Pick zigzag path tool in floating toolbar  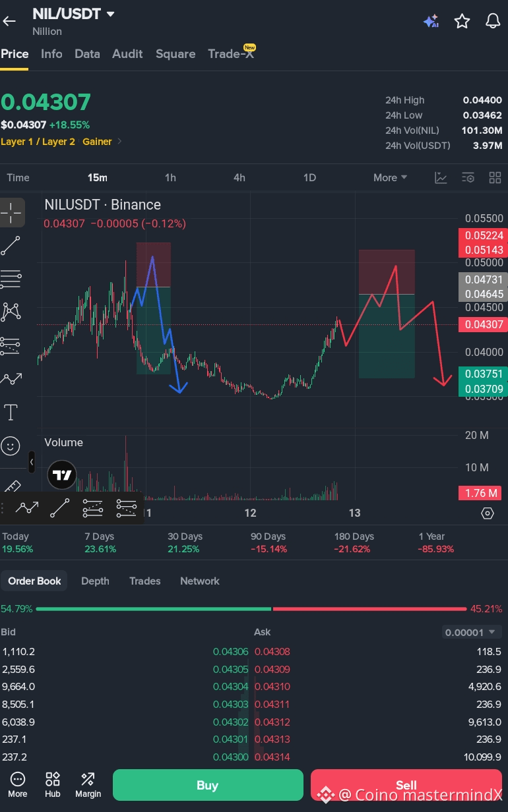[x=27, y=508]
